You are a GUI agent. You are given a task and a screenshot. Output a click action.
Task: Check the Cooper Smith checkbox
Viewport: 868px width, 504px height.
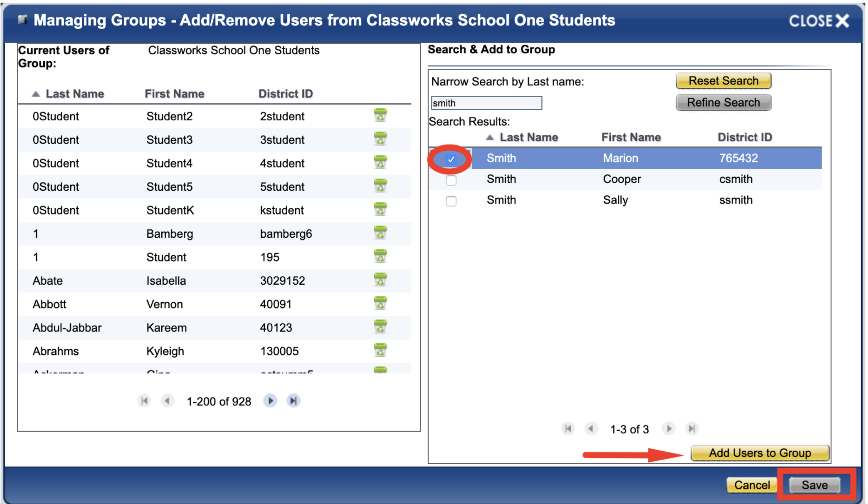pos(451,180)
